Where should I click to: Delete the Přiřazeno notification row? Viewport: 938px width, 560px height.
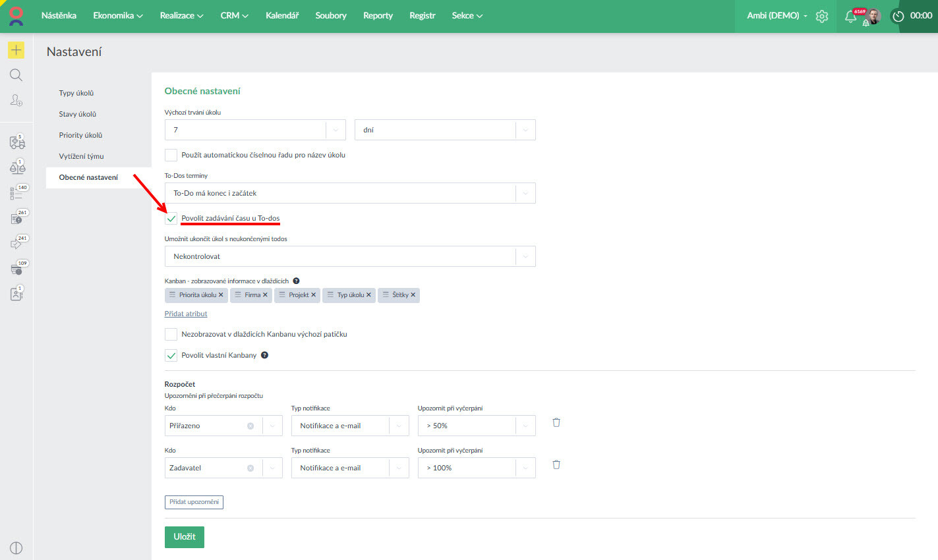556,423
